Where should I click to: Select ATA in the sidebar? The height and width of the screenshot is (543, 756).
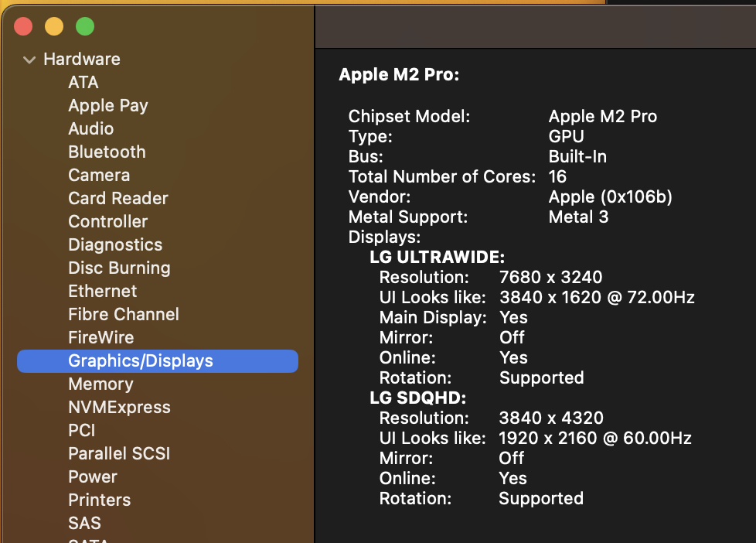pos(83,82)
